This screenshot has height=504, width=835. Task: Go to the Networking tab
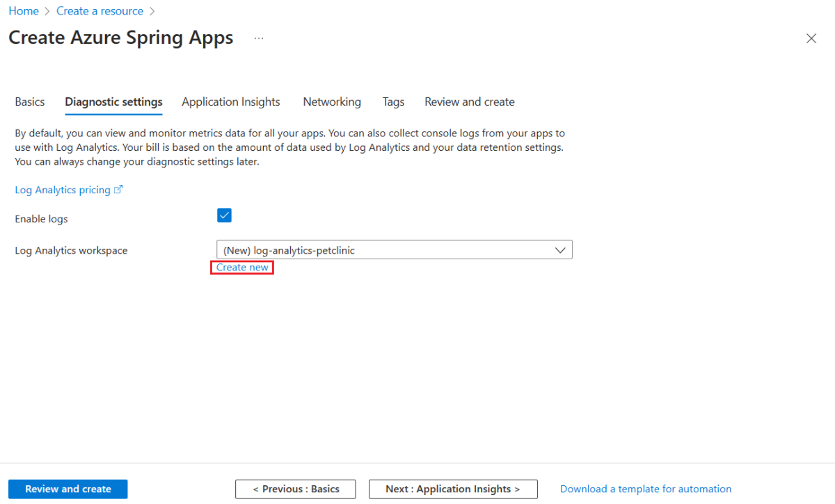(332, 101)
